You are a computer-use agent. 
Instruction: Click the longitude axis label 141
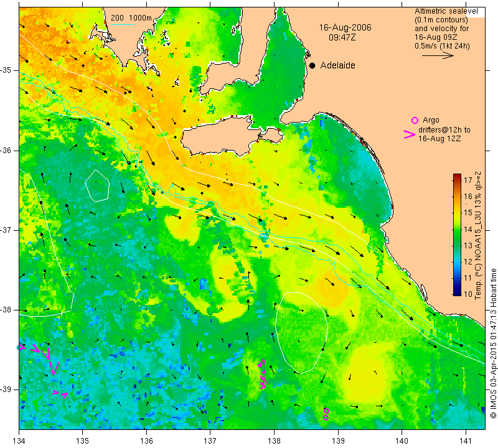pos(466,441)
